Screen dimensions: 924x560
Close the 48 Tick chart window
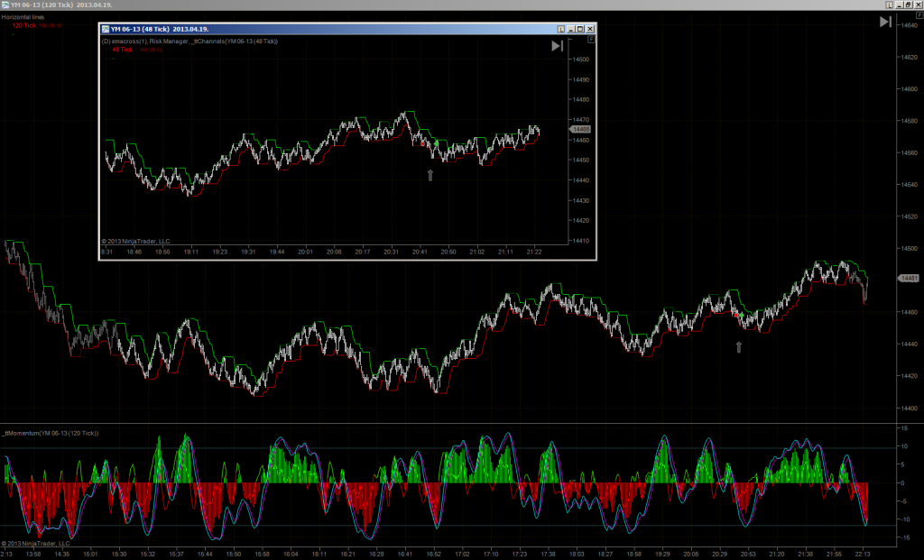click(590, 29)
